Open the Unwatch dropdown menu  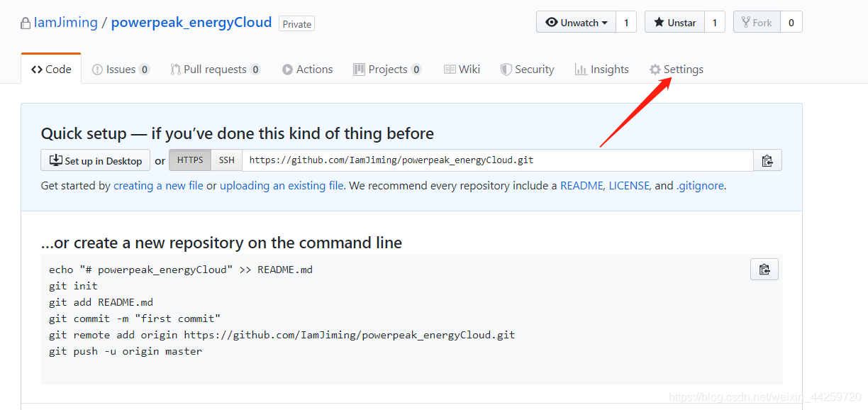[576, 22]
